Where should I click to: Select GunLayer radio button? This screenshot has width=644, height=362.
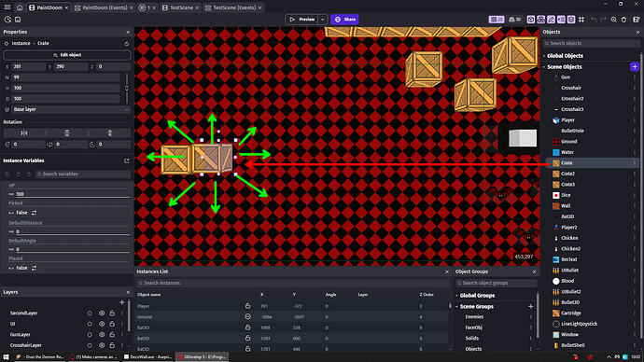90,335
